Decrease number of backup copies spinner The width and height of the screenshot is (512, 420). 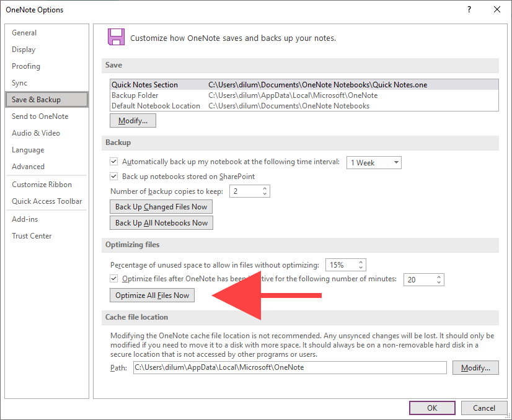pos(265,194)
